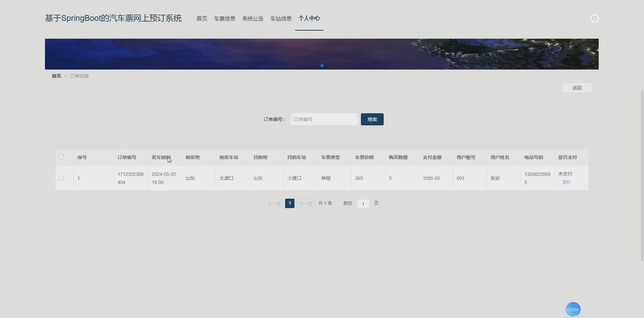Open the 车站信息 section
The image size is (644, 318).
[280, 18]
